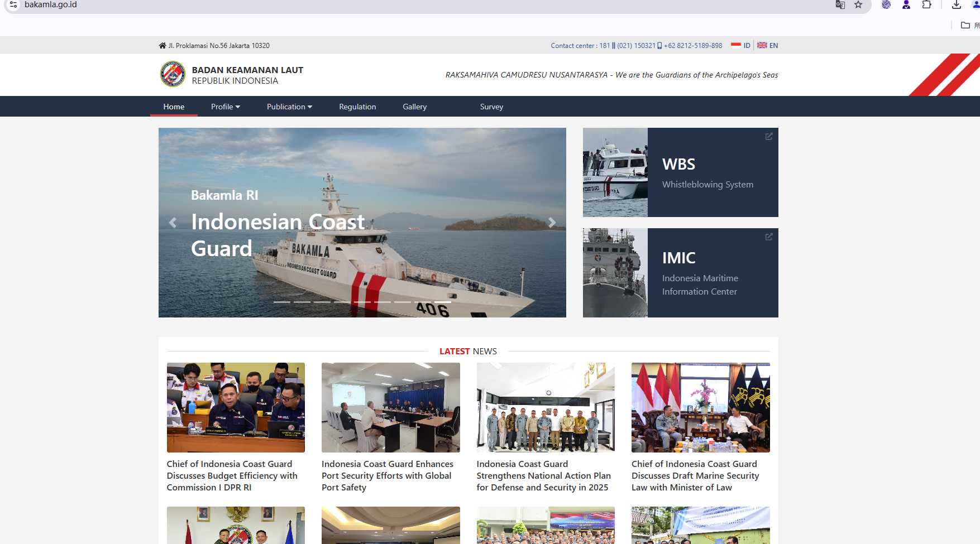Open the bookmarks folder icon in bookmarks bar

coord(965,25)
